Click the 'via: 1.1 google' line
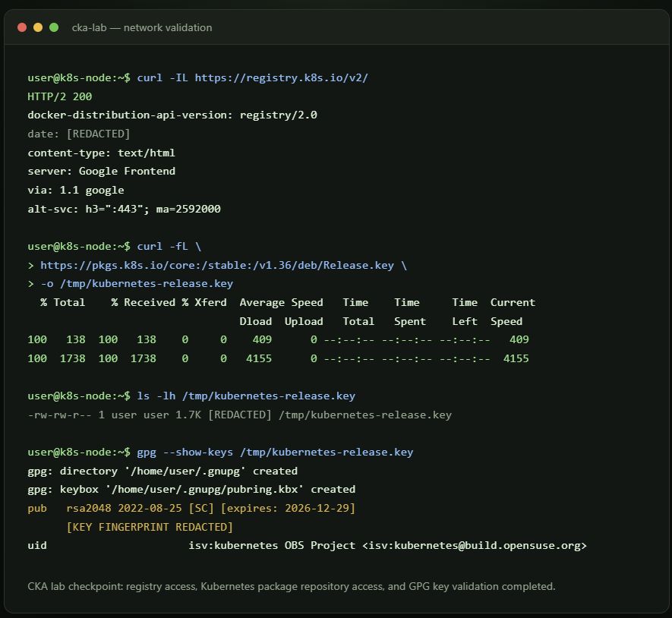Viewport: 672px width, 618px height. click(75, 190)
